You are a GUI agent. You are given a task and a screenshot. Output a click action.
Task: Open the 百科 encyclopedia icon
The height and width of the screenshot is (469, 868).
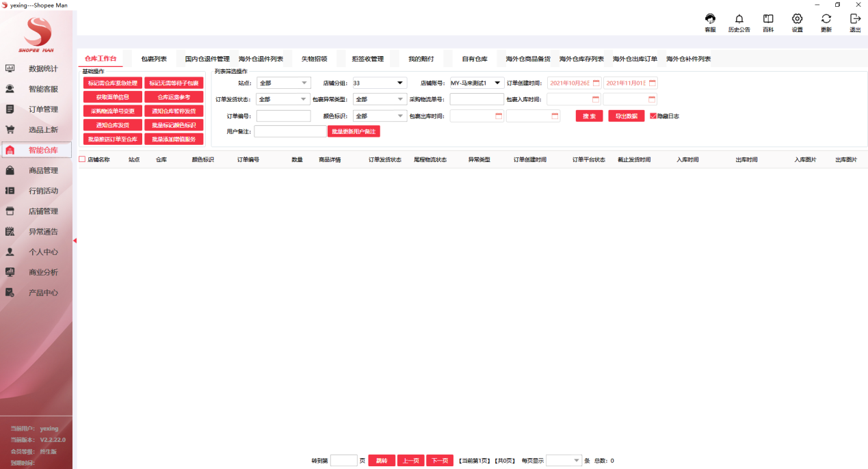tap(767, 21)
